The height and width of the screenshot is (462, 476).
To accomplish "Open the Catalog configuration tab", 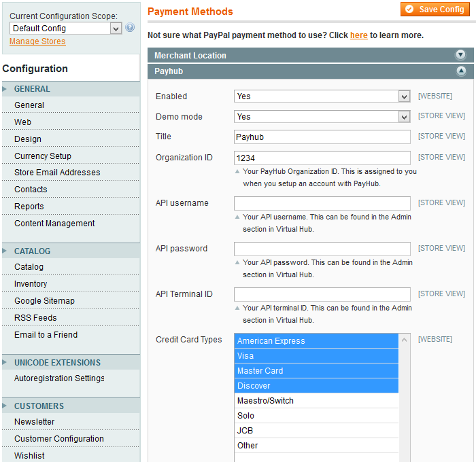I will pos(29,267).
